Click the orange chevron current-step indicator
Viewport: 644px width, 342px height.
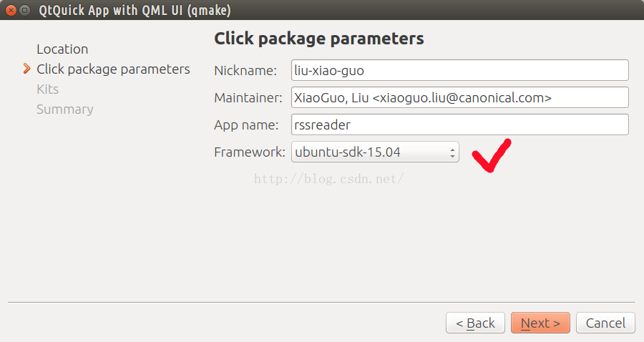[26, 69]
